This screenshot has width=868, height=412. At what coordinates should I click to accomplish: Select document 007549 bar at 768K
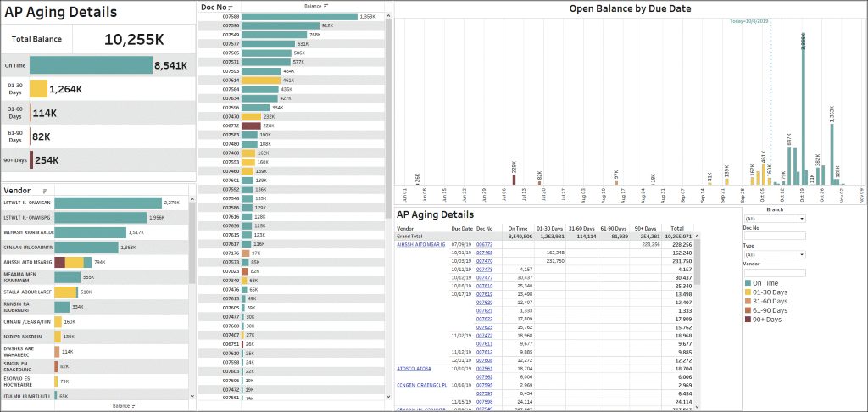click(x=275, y=34)
